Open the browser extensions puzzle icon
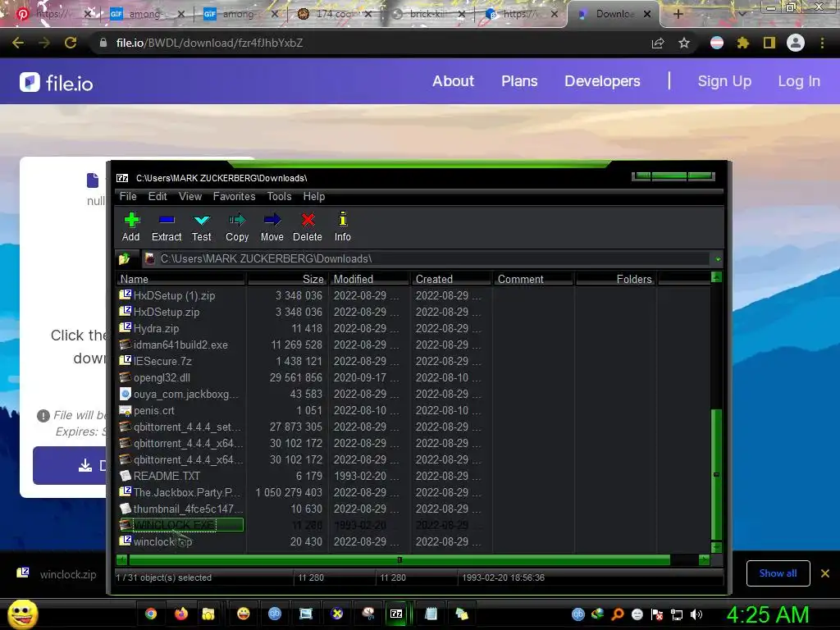Image resolution: width=840 pixels, height=630 pixels. (743, 43)
